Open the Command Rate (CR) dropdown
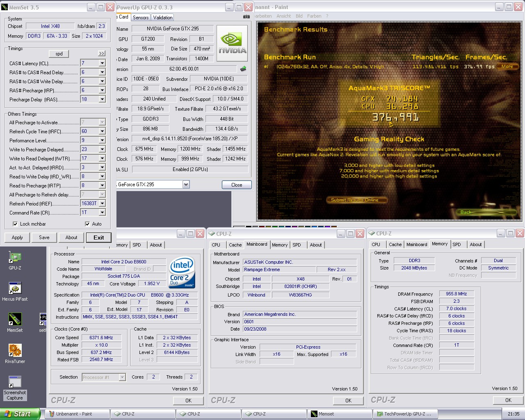Viewport: 525px width, 420px height. coord(102,212)
